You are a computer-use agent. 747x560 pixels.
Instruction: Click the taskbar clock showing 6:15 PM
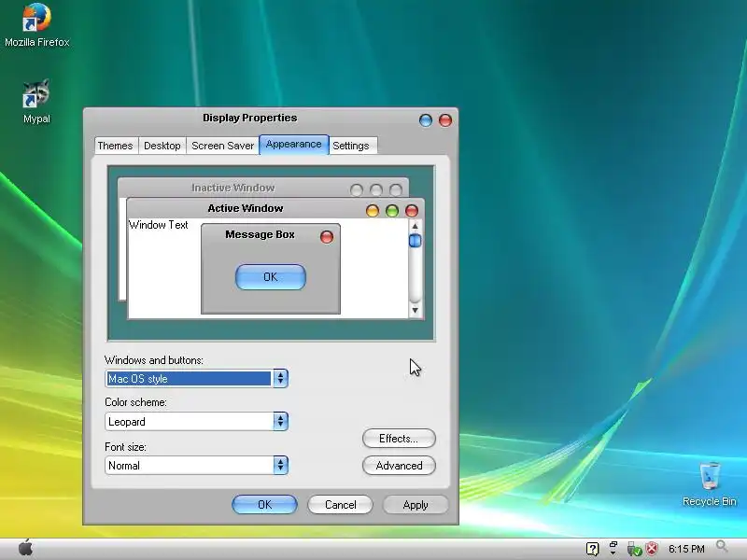[x=686, y=549]
